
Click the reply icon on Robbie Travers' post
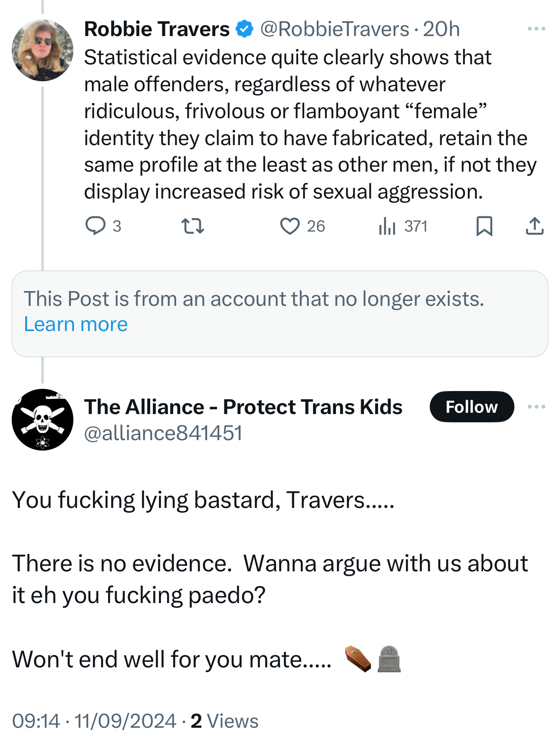(95, 226)
